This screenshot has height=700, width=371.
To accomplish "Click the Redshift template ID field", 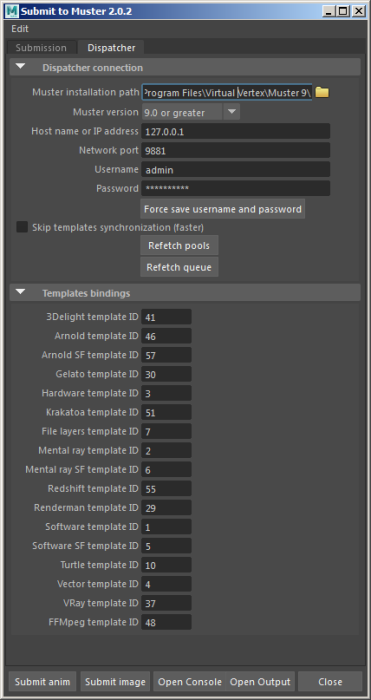I will [167, 489].
